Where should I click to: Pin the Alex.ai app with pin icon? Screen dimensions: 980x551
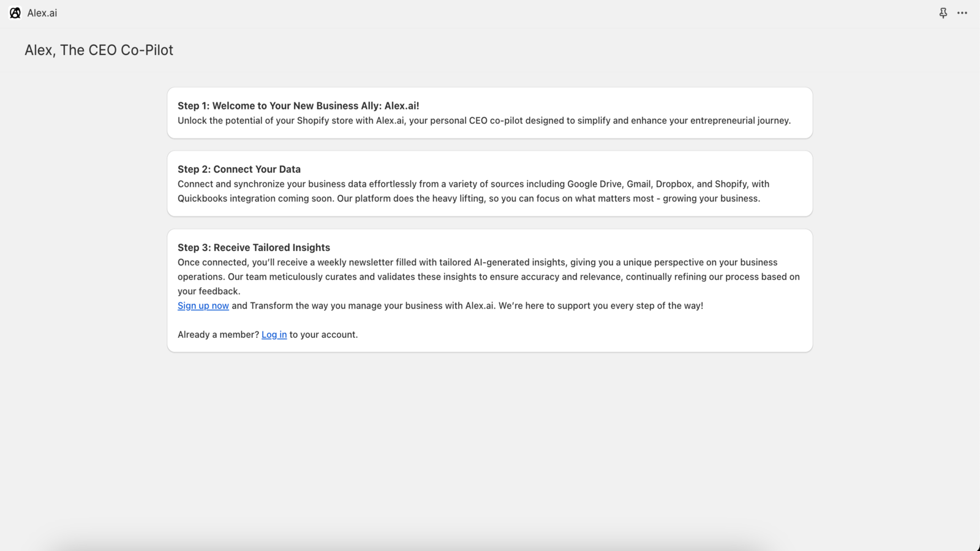(943, 13)
